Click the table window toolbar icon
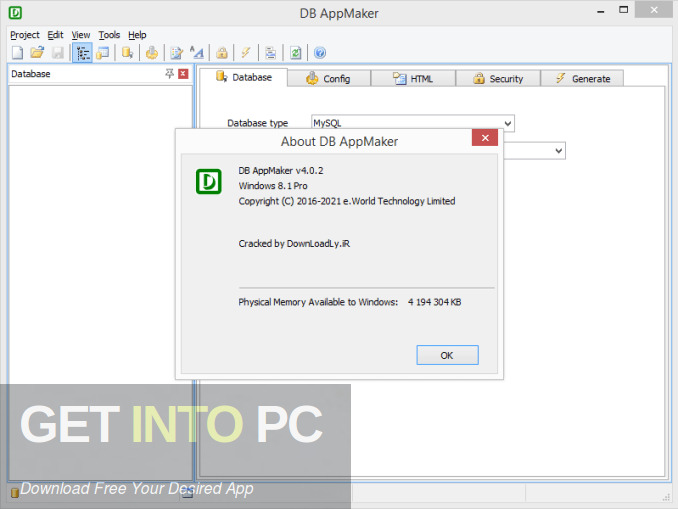Viewport: 678px width, 509px height. (x=102, y=53)
